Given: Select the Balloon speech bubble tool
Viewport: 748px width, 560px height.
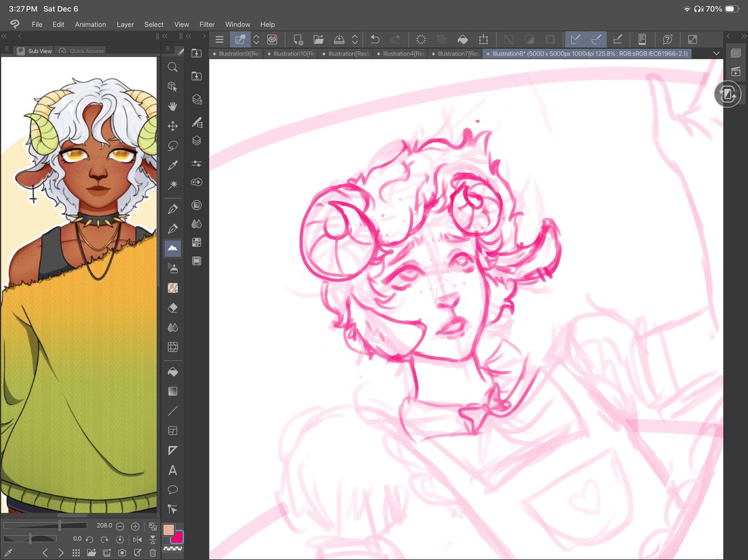Looking at the screenshot, I should tap(173, 490).
